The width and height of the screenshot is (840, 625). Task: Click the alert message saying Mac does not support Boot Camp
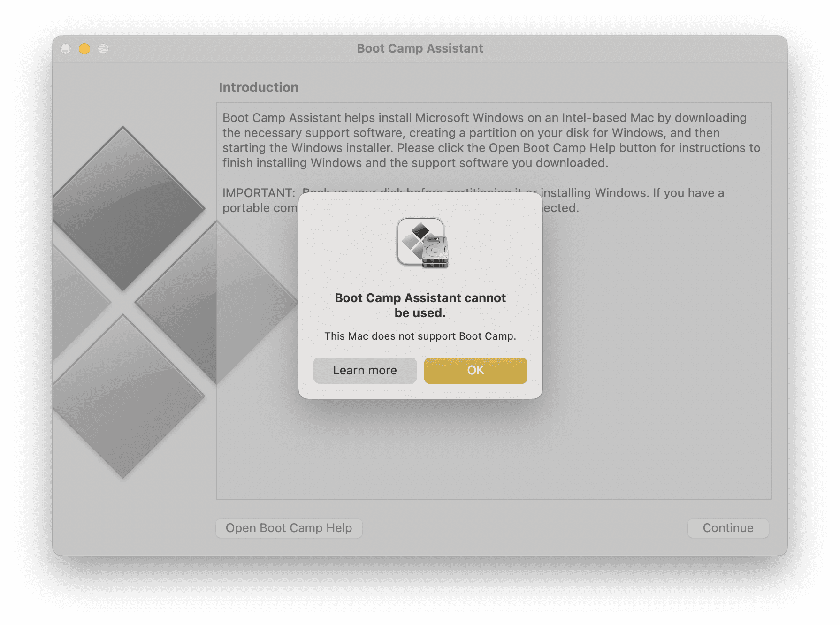tap(420, 336)
